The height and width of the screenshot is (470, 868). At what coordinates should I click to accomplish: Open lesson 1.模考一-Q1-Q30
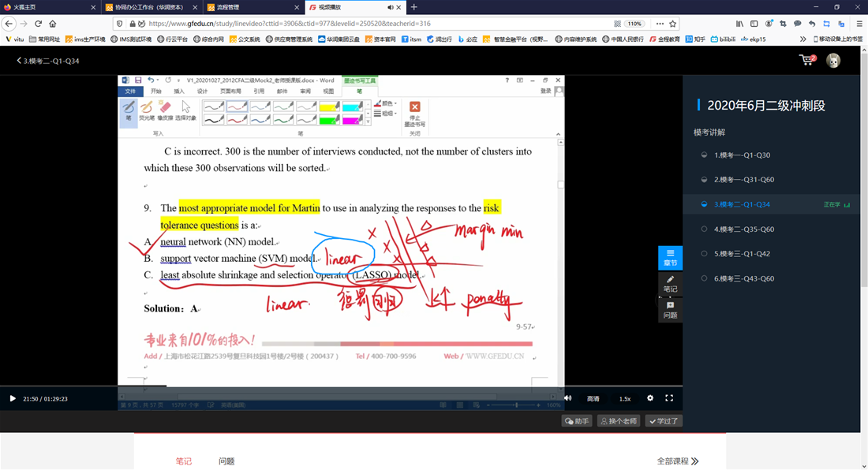[742, 155]
